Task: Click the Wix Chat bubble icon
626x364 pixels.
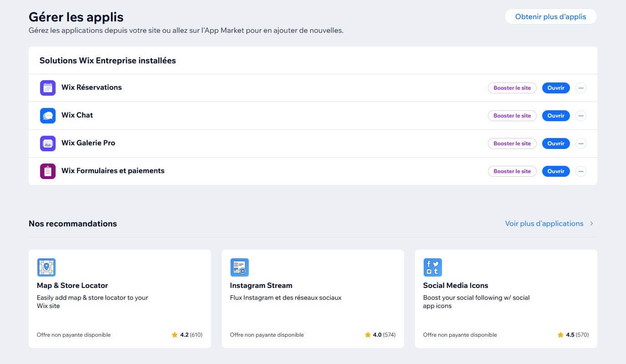Action: [48, 116]
